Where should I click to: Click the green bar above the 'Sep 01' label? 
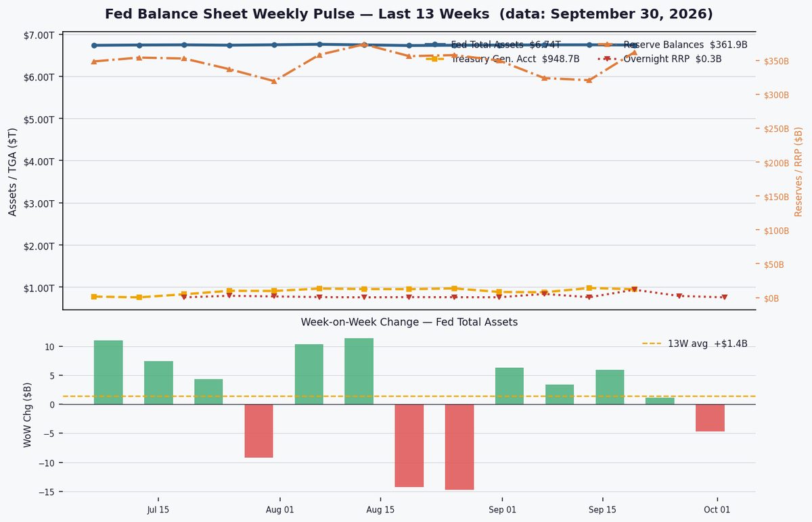(510, 386)
